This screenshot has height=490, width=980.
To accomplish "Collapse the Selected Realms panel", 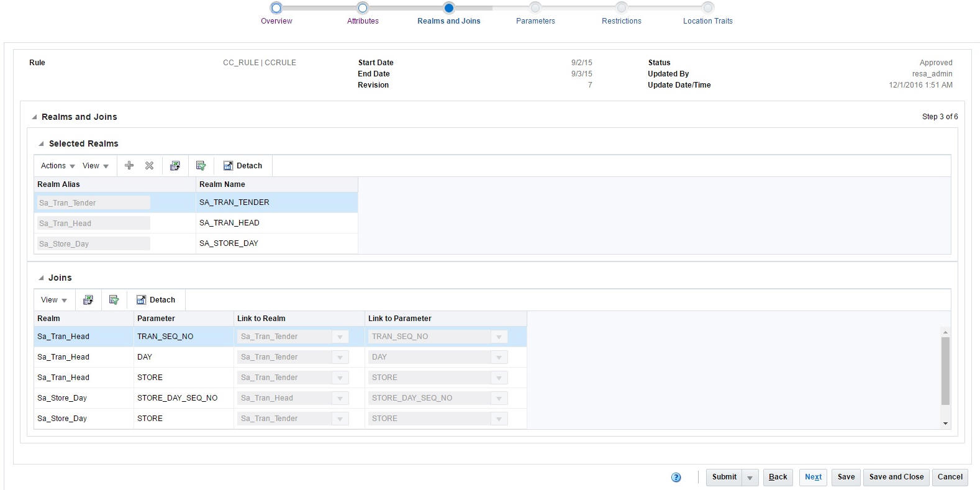I will pyautogui.click(x=41, y=143).
